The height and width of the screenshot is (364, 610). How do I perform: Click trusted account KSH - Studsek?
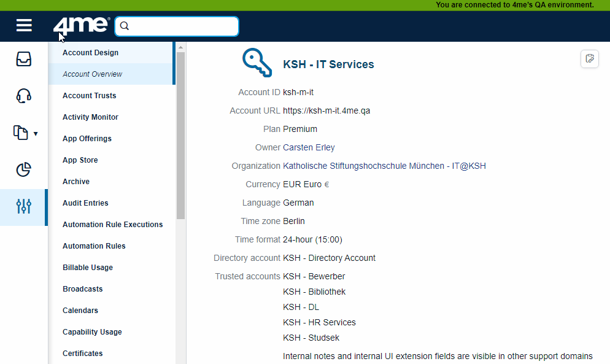pos(311,338)
